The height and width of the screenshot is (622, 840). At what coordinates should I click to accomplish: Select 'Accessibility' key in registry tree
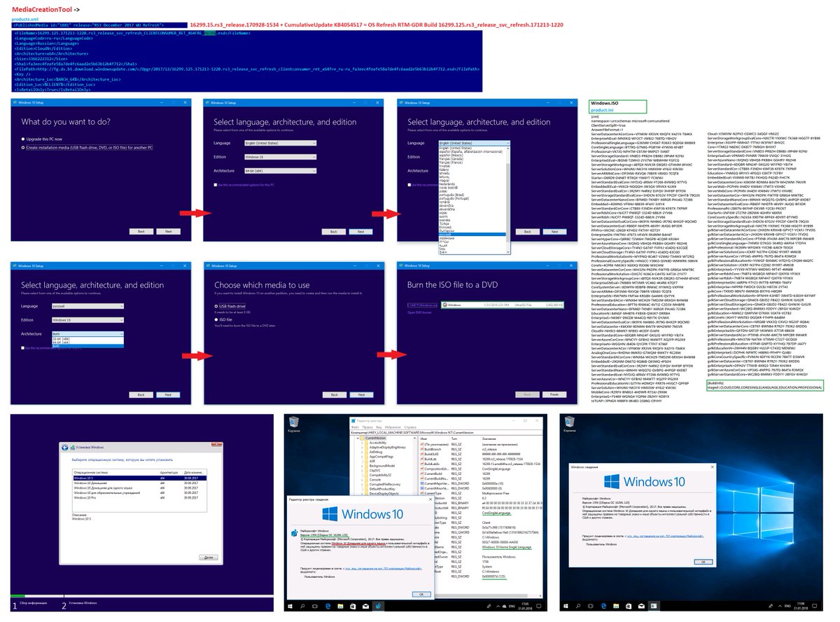(x=378, y=443)
